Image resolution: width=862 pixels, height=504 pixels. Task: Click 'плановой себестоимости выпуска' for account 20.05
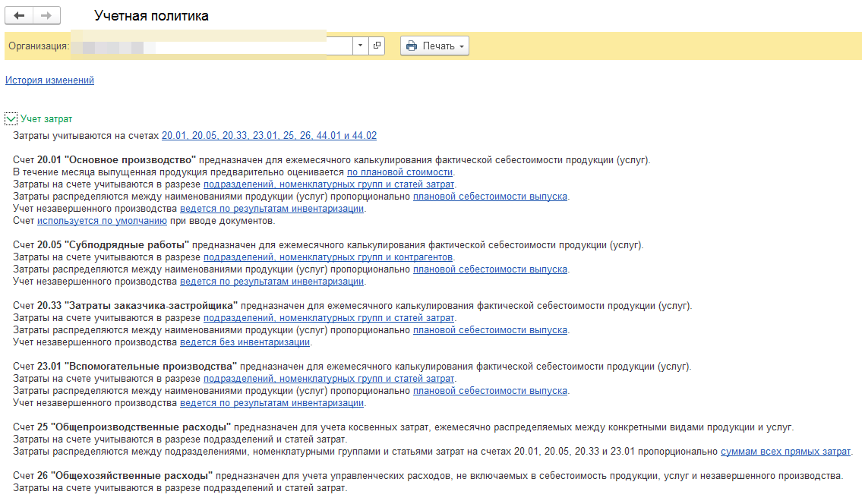coord(490,269)
